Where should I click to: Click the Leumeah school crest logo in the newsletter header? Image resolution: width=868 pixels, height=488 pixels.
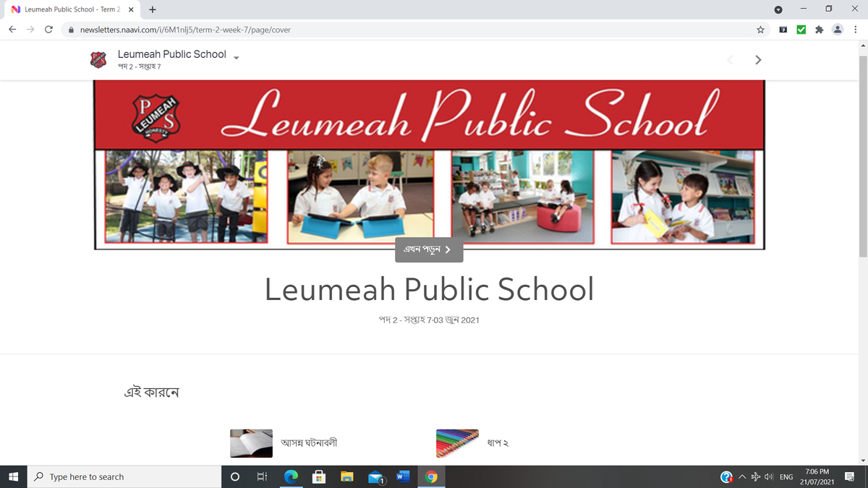98,59
